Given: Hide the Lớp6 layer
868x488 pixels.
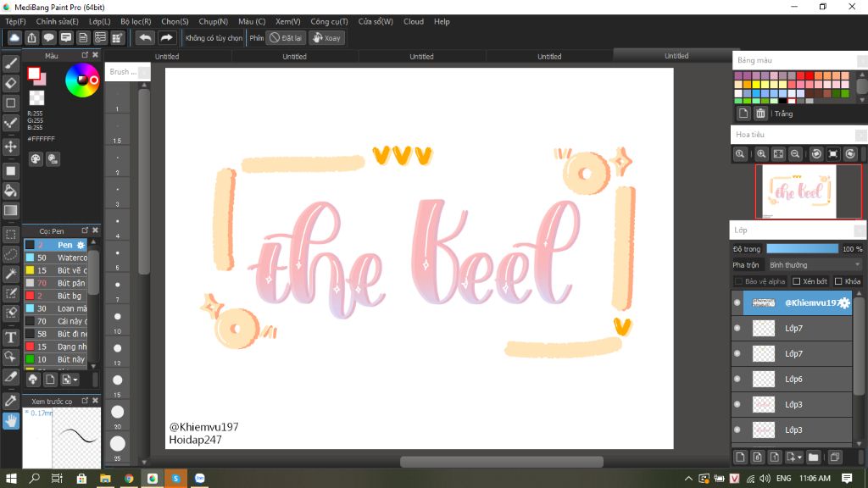Looking at the screenshot, I should (737, 379).
